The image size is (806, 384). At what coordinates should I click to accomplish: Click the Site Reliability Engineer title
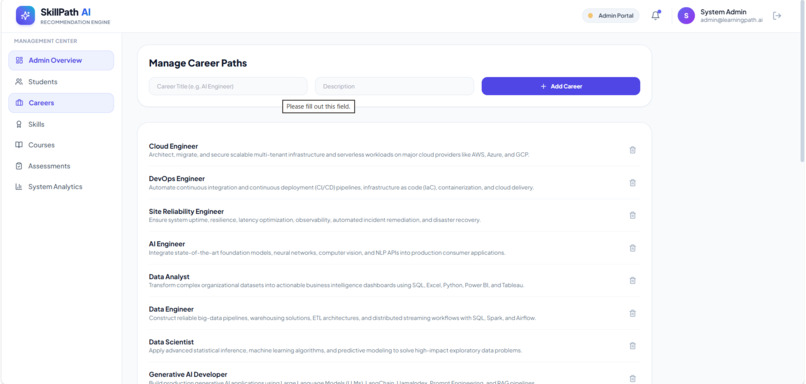(x=186, y=211)
